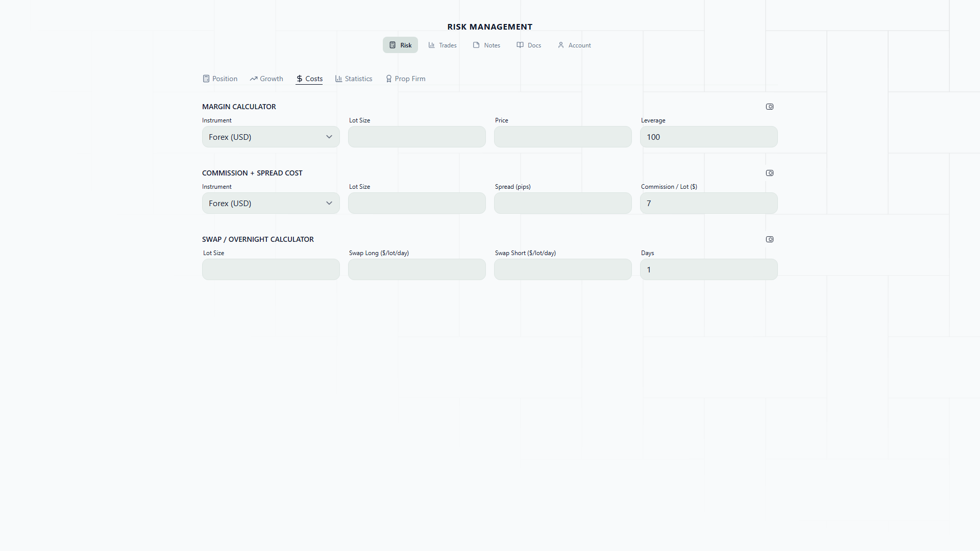Click the Margin Calculator screenshot icon
The height and width of the screenshot is (551, 980).
[x=770, y=107]
